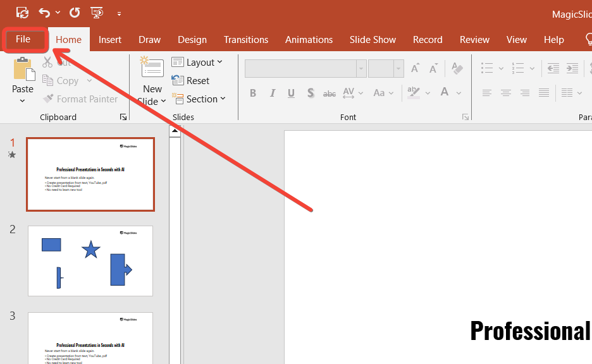Screen dimensions: 592x364
Task: Click Start From Beginning slideshow icon
Action: tap(97, 12)
